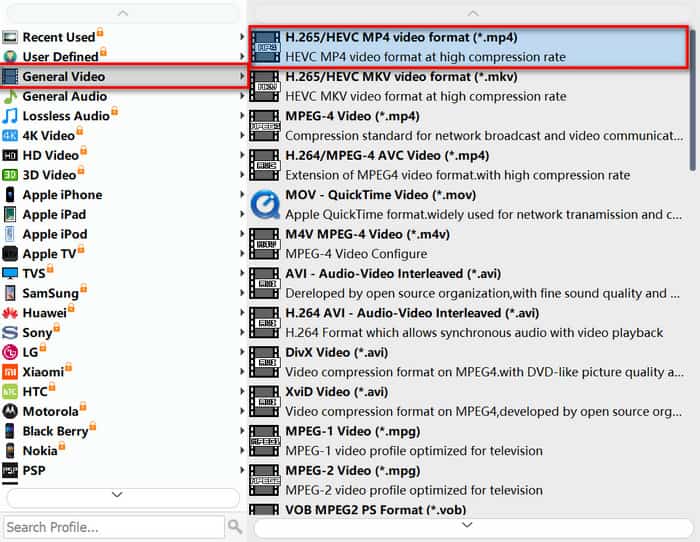Select VOB MPEG2 PS Format (*.vob)

tap(469, 509)
